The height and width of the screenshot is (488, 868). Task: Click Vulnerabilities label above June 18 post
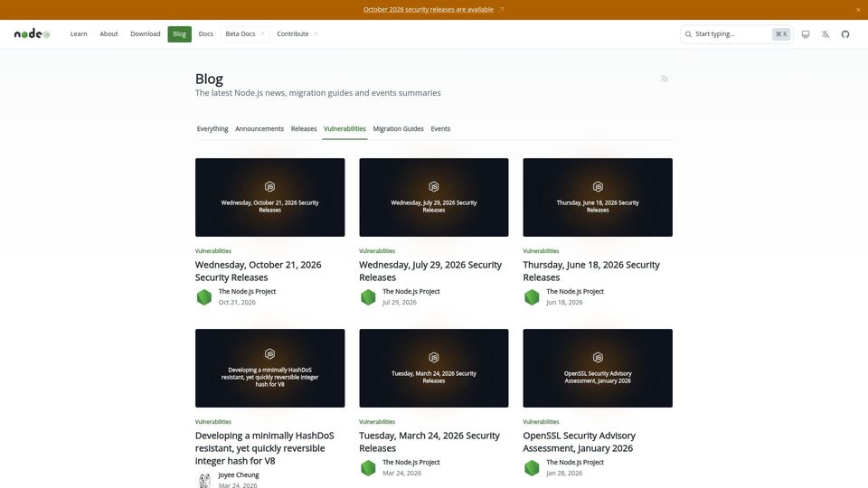coord(541,251)
